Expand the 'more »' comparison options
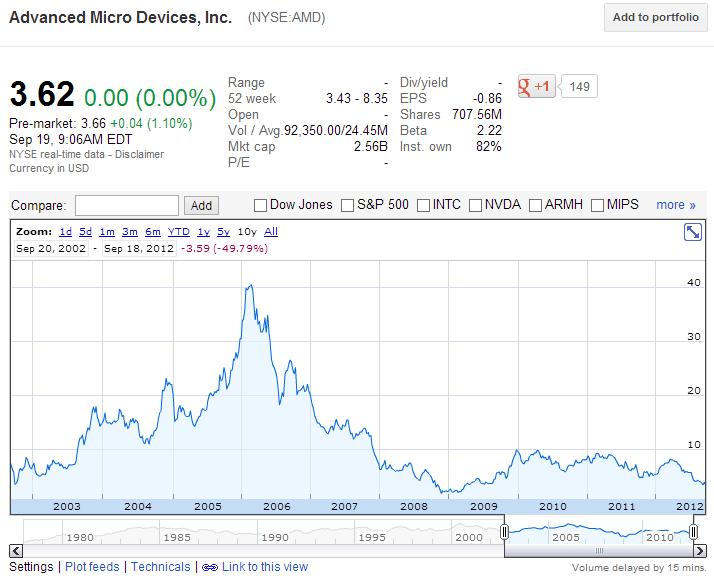The image size is (714, 580). coord(676,205)
